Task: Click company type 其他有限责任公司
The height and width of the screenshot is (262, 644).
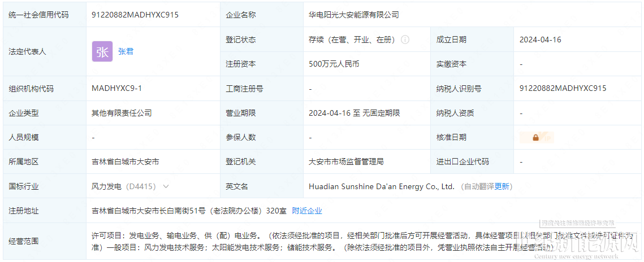Action: [122, 113]
